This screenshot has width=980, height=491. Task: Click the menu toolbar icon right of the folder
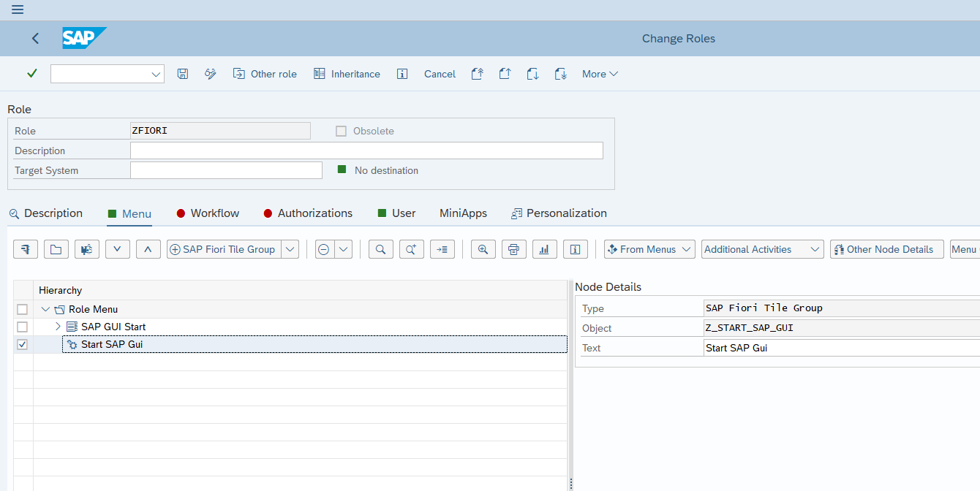[87, 249]
